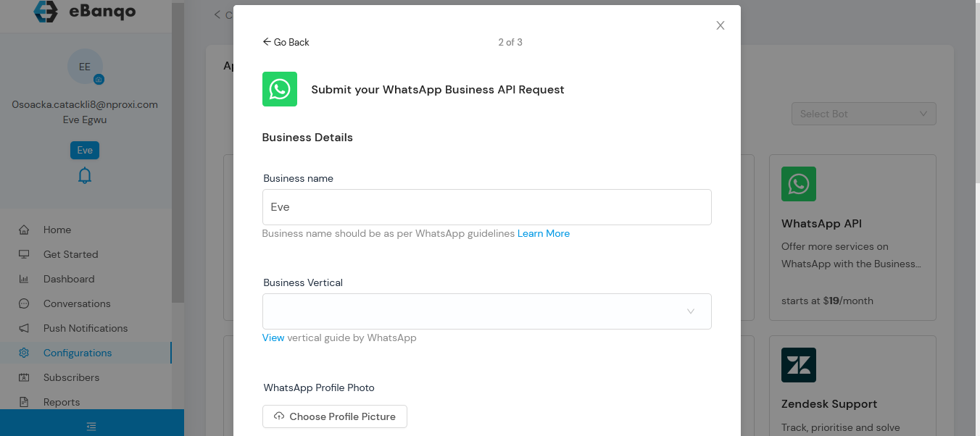
Task: Click the EE profile avatar
Action: (85, 67)
